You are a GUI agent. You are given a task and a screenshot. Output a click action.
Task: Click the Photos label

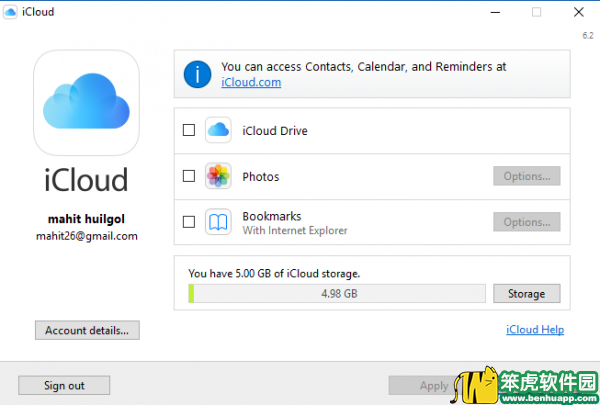tap(261, 177)
